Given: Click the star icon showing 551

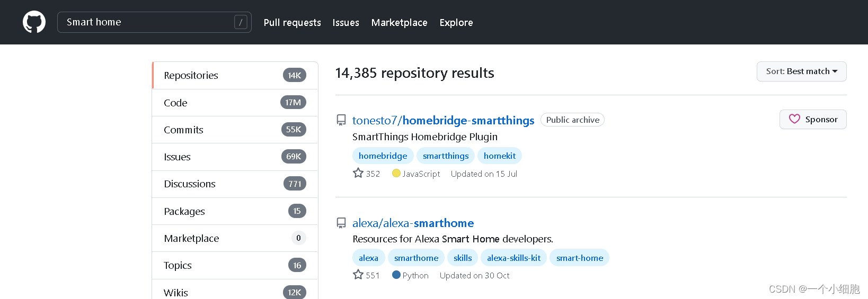Looking at the screenshot, I should click(x=358, y=275).
